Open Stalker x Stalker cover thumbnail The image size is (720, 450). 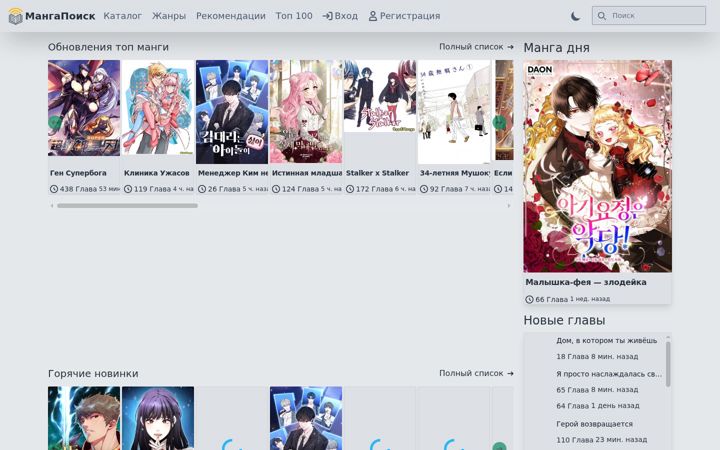pos(380,96)
